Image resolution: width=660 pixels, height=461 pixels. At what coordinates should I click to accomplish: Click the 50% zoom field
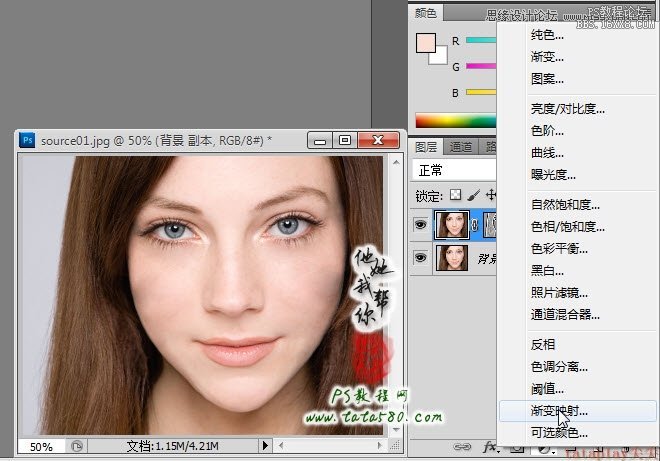point(41,446)
